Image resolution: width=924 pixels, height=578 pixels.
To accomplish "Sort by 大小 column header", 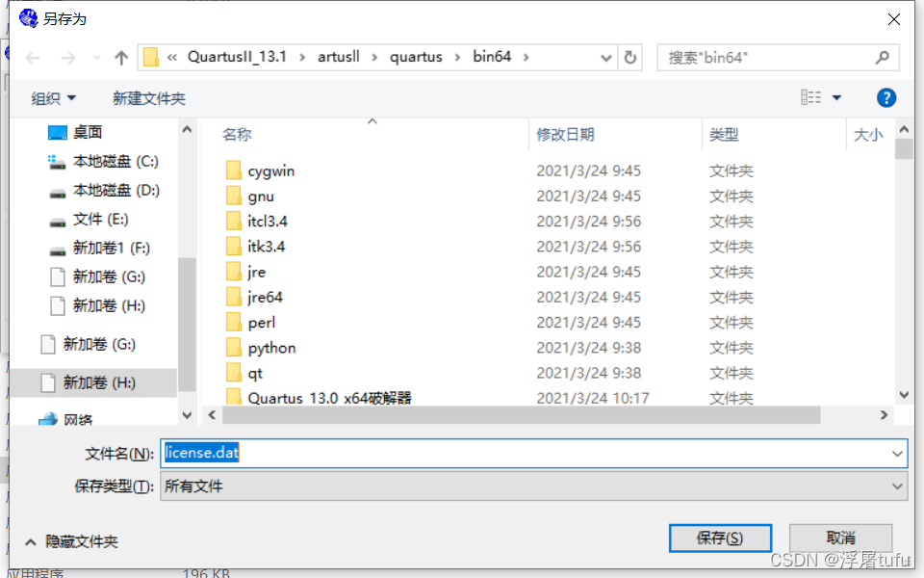I will [868, 135].
